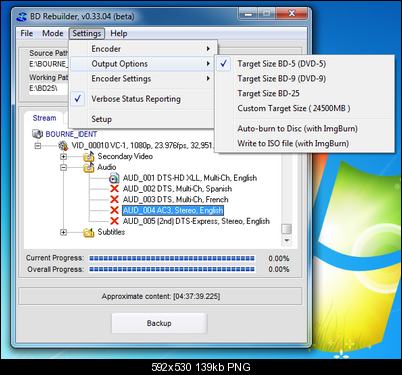Select AUD_003 DTS French text
Viewport: 402px width, 375px height.
pyautogui.click(x=175, y=199)
